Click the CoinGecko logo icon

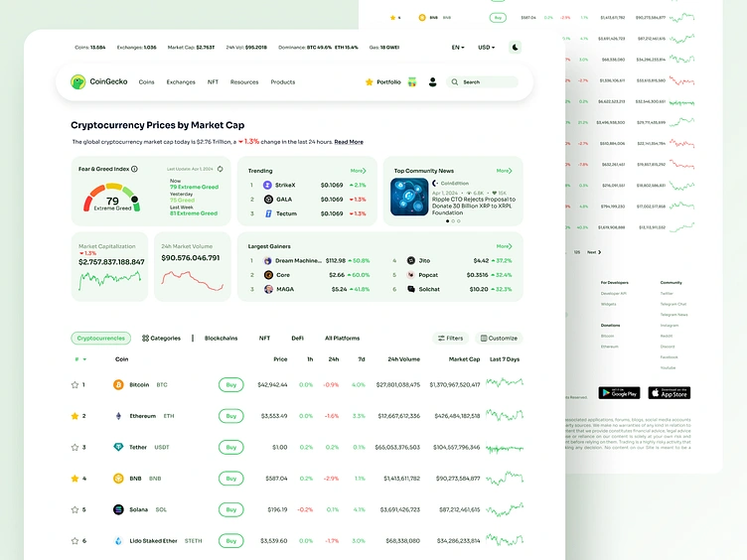(x=78, y=81)
